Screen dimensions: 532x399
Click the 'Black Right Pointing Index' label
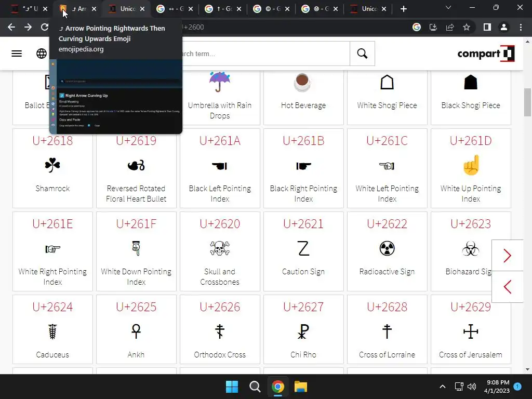[303, 193]
